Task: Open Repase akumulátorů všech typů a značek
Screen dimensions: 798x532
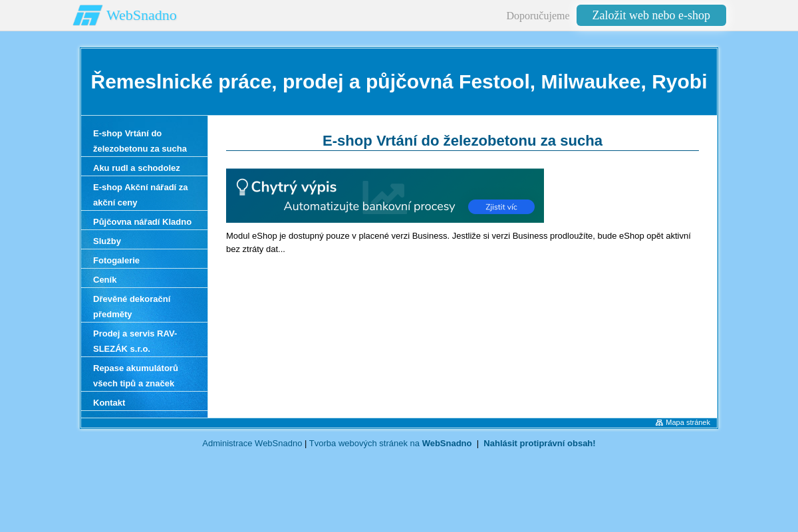Action: [x=144, y=376]
